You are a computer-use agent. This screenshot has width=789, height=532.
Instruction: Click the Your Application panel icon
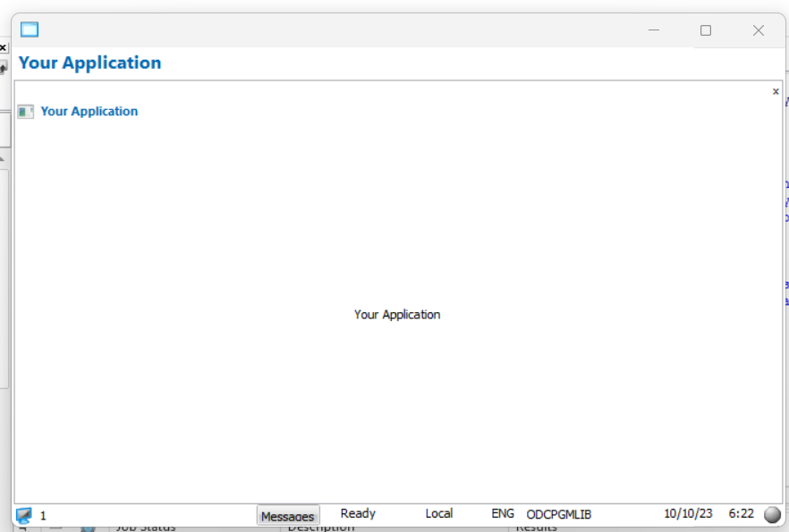click(26, 111)
